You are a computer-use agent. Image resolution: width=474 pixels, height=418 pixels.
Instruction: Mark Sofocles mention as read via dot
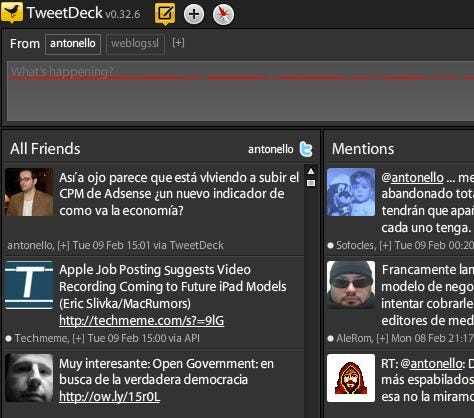pos(330,246)
